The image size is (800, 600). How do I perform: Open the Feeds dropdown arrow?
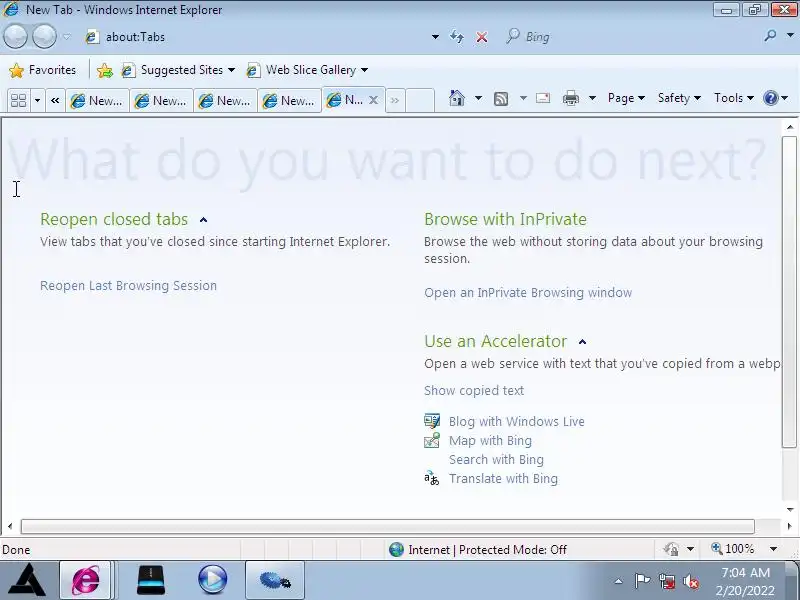tap(523, 97)
